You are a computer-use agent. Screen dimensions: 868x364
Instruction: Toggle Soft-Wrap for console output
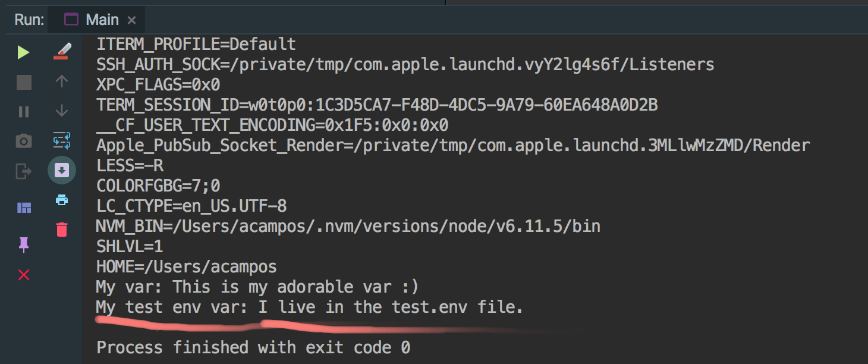pos(62,140)
